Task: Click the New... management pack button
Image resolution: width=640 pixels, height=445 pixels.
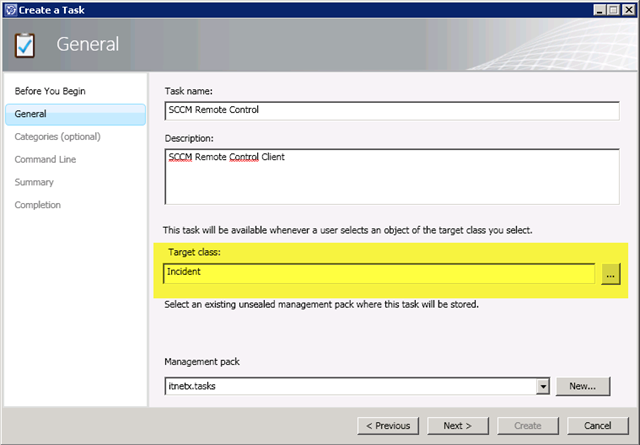Action: [x=582, y=385]
